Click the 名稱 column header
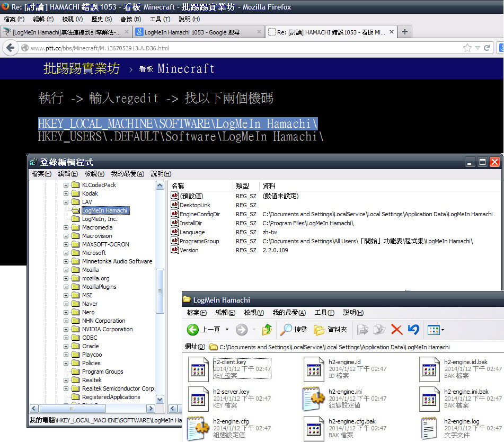 click(x=200, y=186)
